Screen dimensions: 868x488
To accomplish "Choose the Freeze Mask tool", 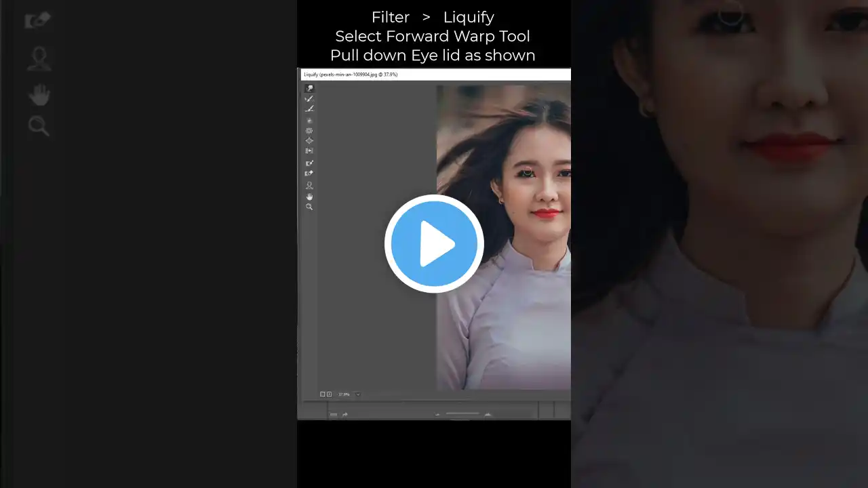I will pos(309,163).
